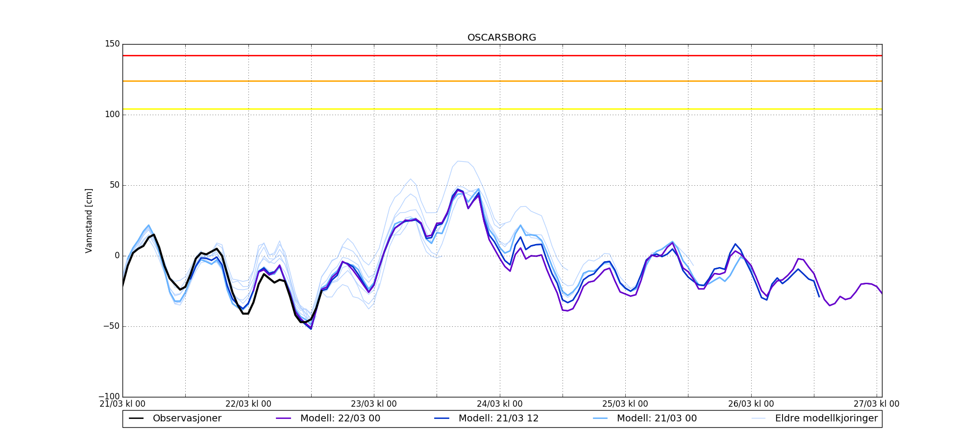Click the 25/03 kl 00 x-axis tick label
This screenshot has height=441, width=980.
(x=625, y=404)
